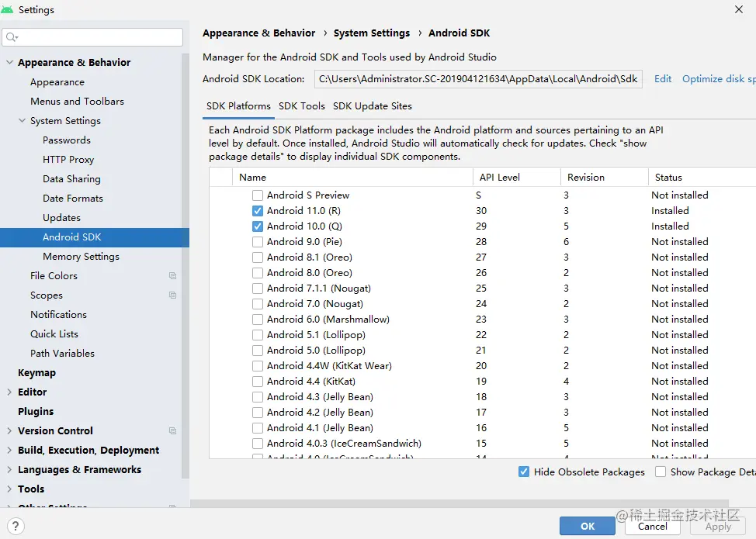
Task: Open the Appearance settings page
Action: (x=57, y=82)
